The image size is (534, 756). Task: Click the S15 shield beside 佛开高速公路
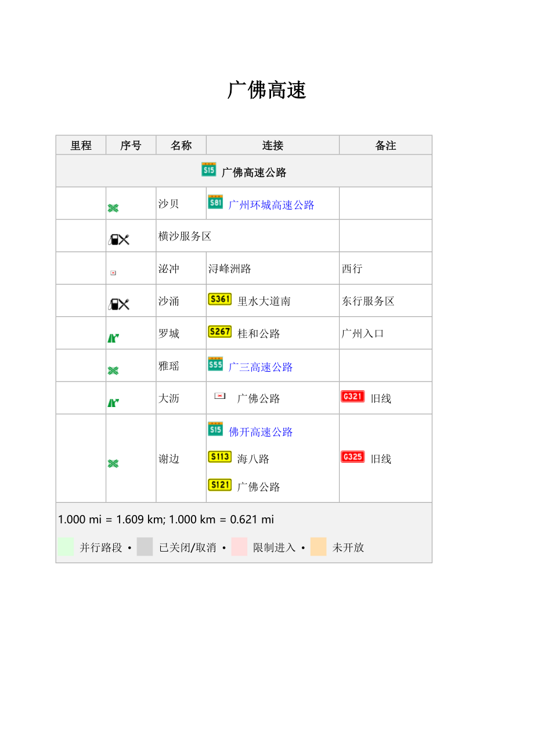click(215, 429)
